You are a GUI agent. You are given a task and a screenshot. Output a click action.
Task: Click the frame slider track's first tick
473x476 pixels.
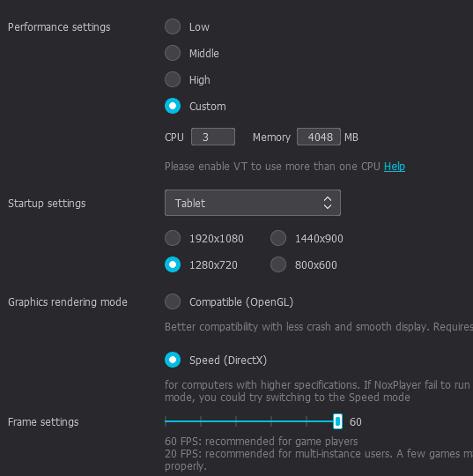click(166, 421)
